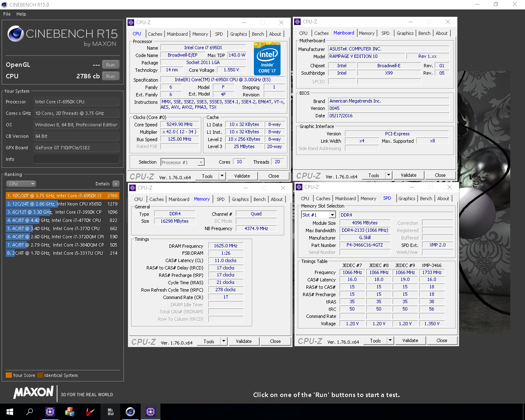This screenshot has height=420, width=525.
Task: Click the Multiplier value x 42.0 ( 12 - 34 )
Action: pos(180,132)
